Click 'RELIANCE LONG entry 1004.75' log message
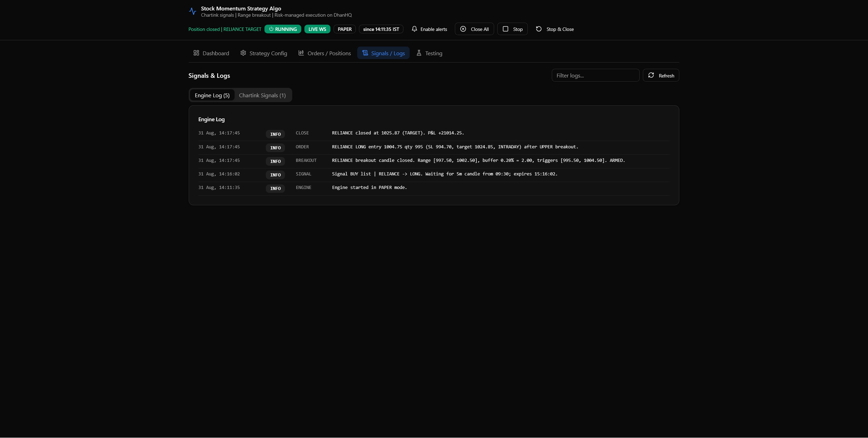The height and width of the screenshot is (438, 868). click(455, 147)
